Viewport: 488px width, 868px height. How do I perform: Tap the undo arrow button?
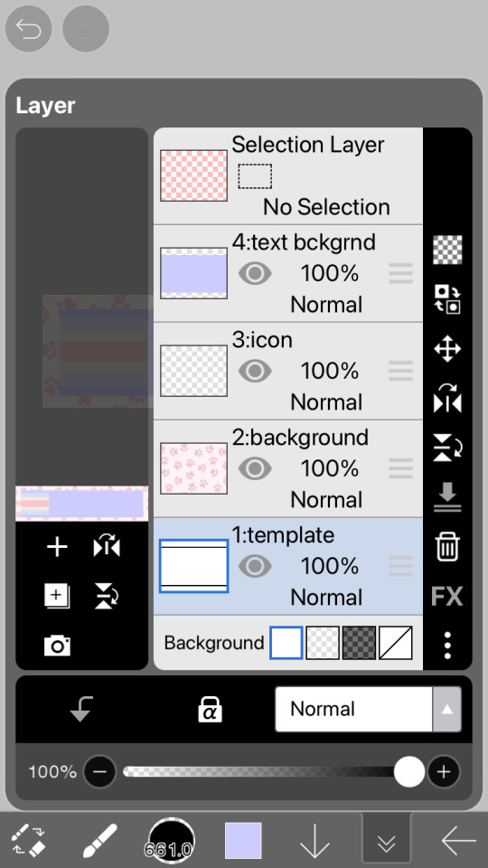coord(29,28)
